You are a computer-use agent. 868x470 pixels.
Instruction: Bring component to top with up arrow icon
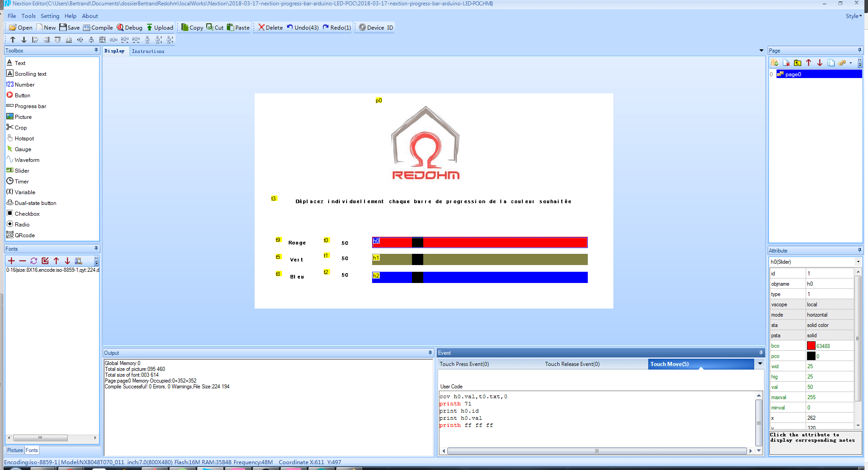(x=13, y=39)
